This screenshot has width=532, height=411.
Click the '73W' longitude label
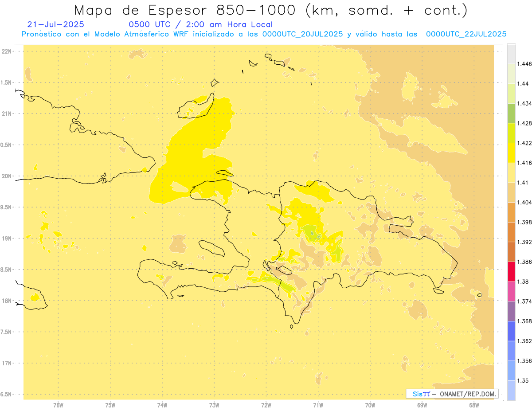tap(214, 405)
